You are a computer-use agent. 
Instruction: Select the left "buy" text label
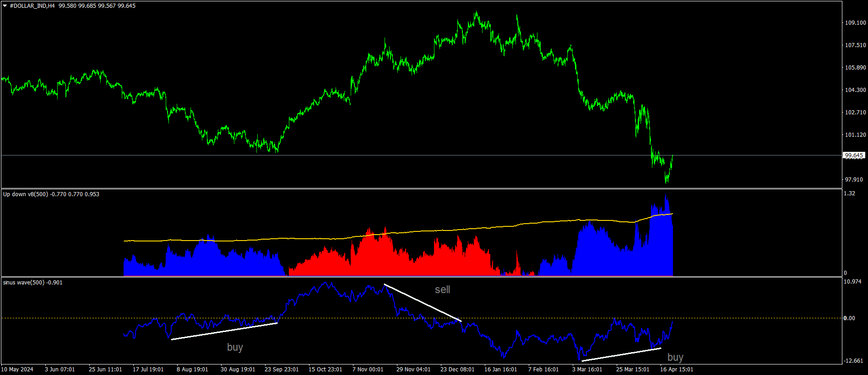235,347
